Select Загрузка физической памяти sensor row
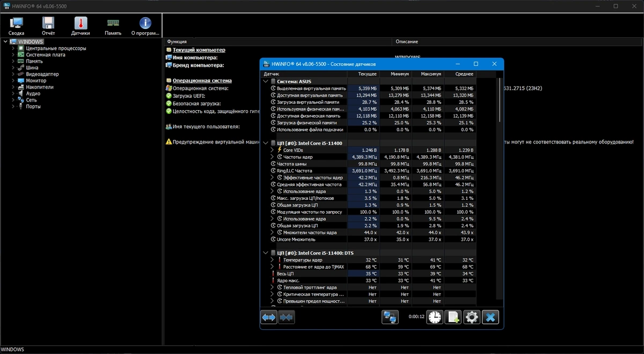Screen dimensions: 644x354 coord(369,122)
